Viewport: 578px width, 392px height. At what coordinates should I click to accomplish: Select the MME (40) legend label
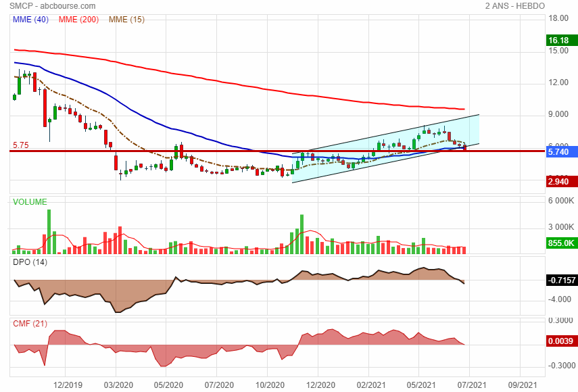click(x=30, y=20)
